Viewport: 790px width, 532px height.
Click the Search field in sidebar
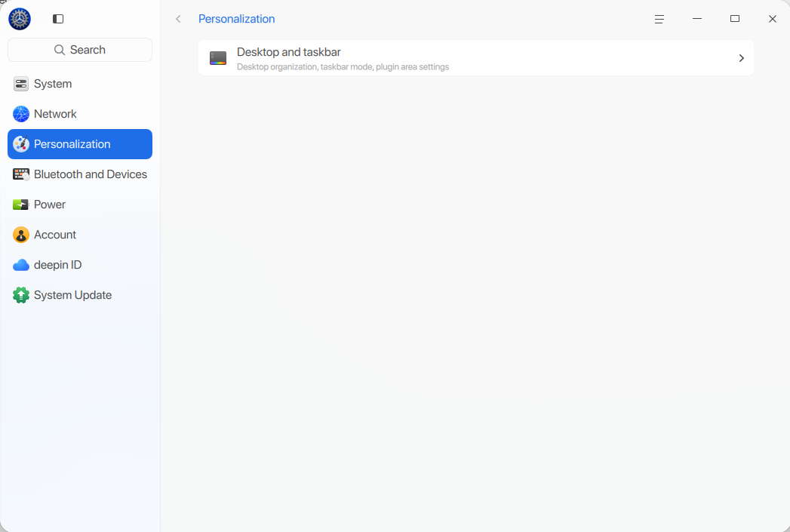pyautogui.click(x=80, y=50)
